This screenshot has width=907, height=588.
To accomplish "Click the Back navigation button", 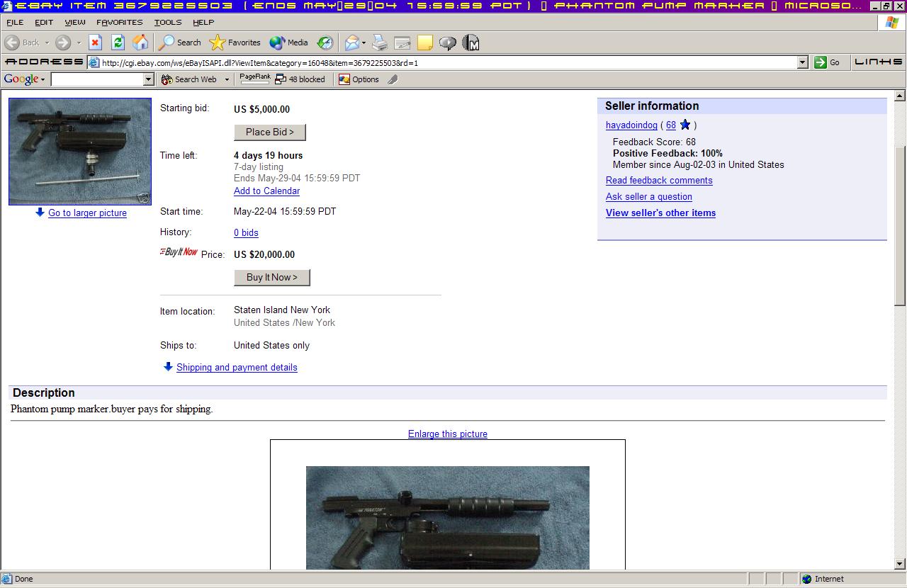I will (x=21, y=43).
